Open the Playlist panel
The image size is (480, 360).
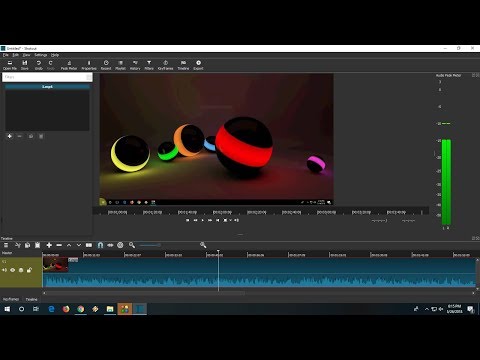120,65
